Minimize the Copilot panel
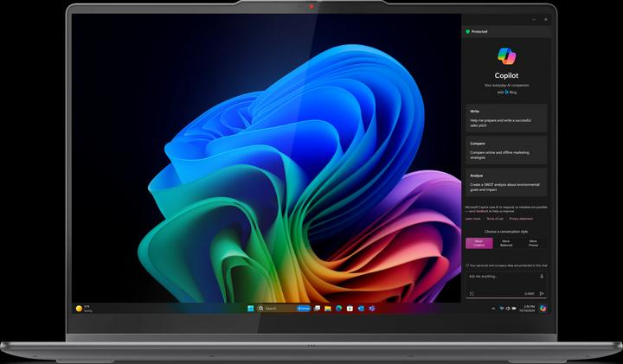This screenshot has width=623, height=364. point(535,19)
